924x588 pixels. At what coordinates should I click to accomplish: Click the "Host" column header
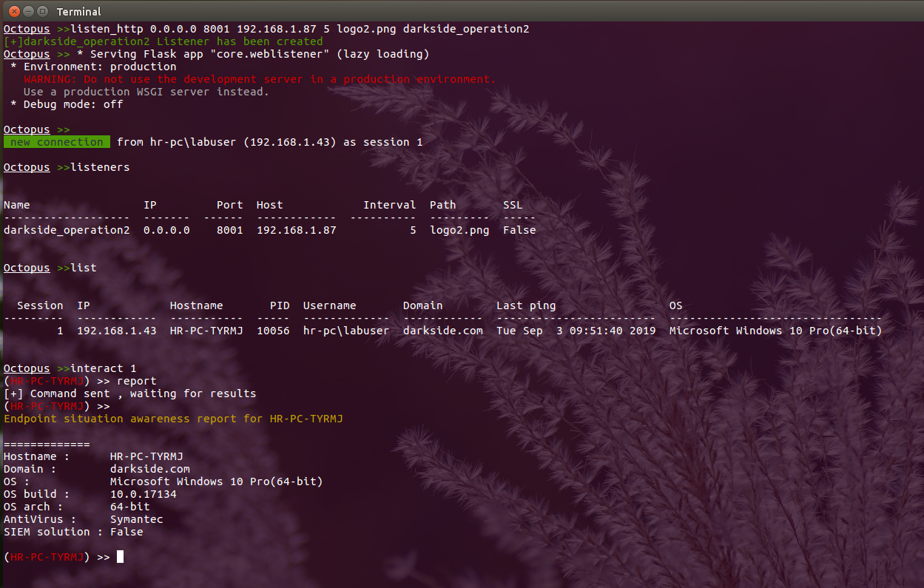point(270,205)
